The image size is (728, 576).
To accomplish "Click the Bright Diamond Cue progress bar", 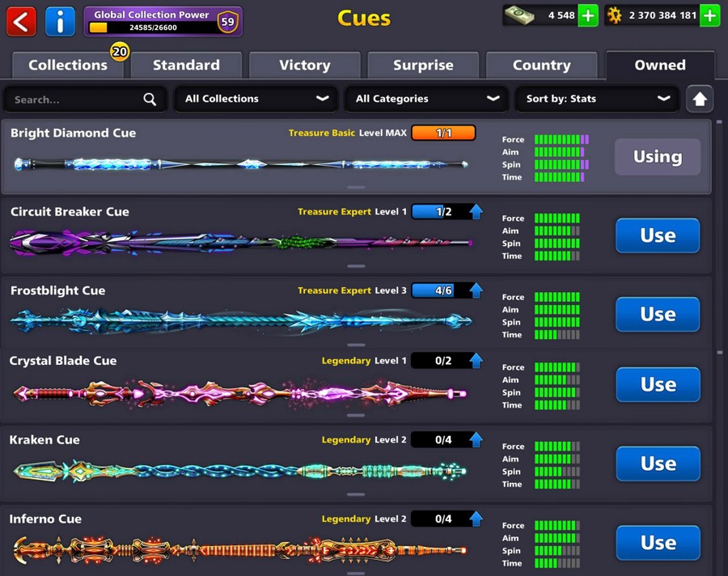I will pyautogui.click(x=443, y=133).
